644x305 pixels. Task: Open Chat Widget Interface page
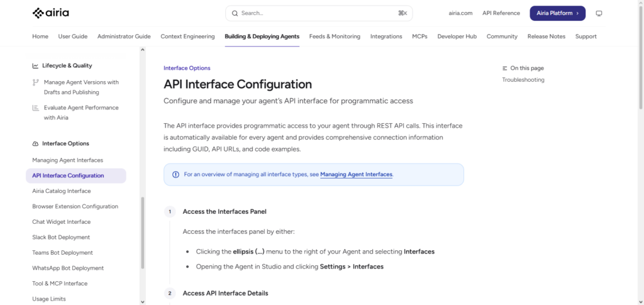[62, 222]
